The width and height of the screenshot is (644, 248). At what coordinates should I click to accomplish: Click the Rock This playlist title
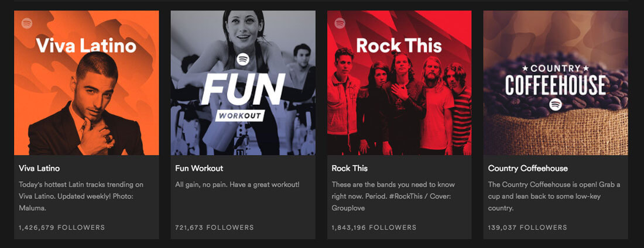350,168
